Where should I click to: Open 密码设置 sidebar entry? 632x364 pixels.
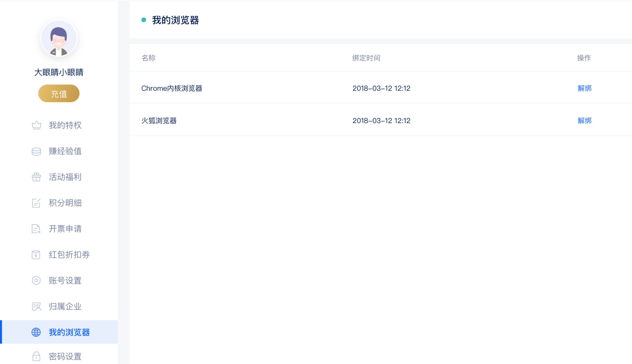point(65,356)
